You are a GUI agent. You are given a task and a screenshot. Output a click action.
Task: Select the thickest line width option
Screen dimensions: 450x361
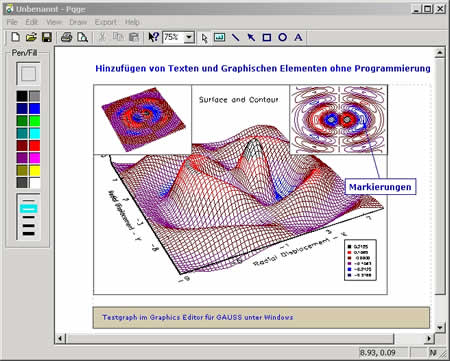pyautogui.click(x=29, y=233)
